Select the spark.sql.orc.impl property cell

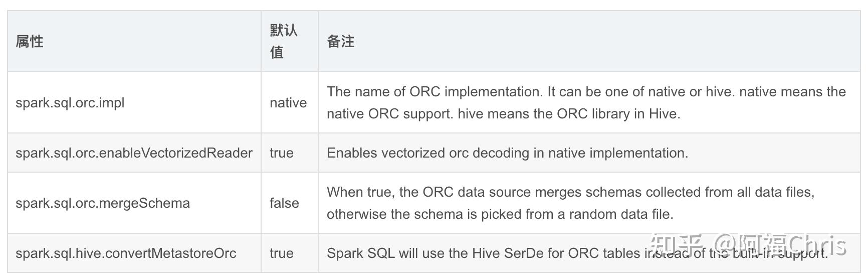coord(134,102)
